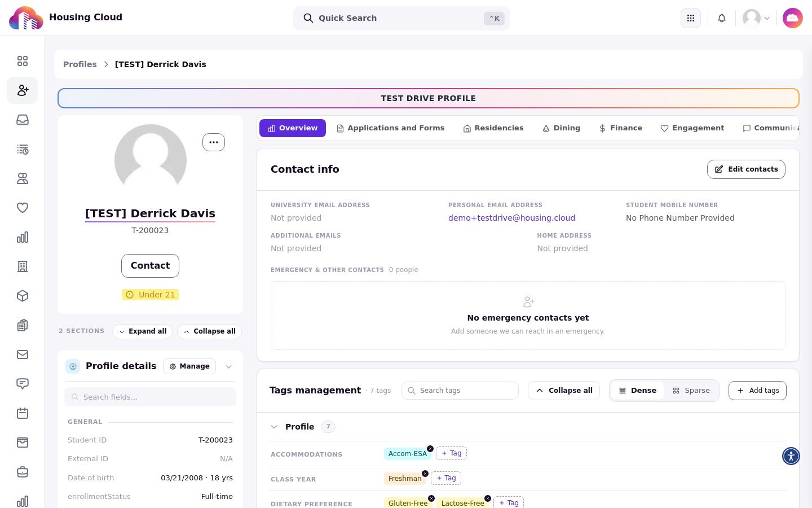Open the inbox tray icon in sidebar

click(x=23, y=120)
